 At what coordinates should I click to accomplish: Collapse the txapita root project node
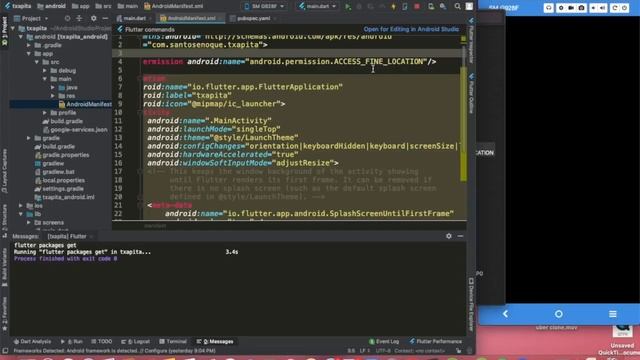[x=13, y=29]
